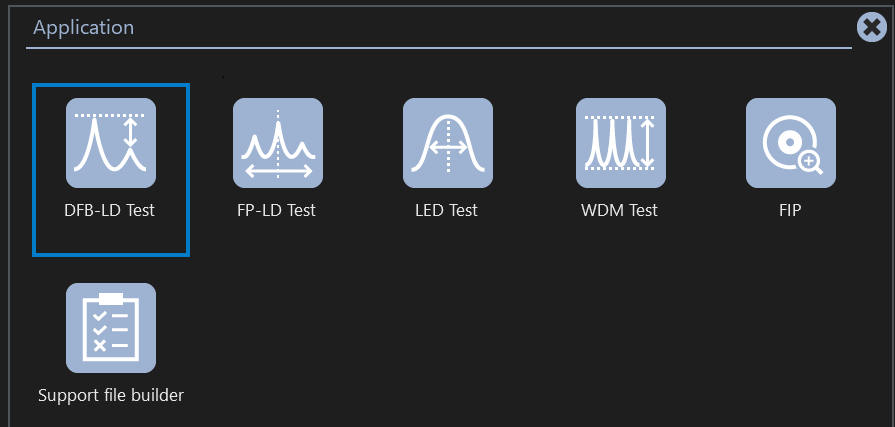Click the "Support file builder" caption

click(111, 395)
